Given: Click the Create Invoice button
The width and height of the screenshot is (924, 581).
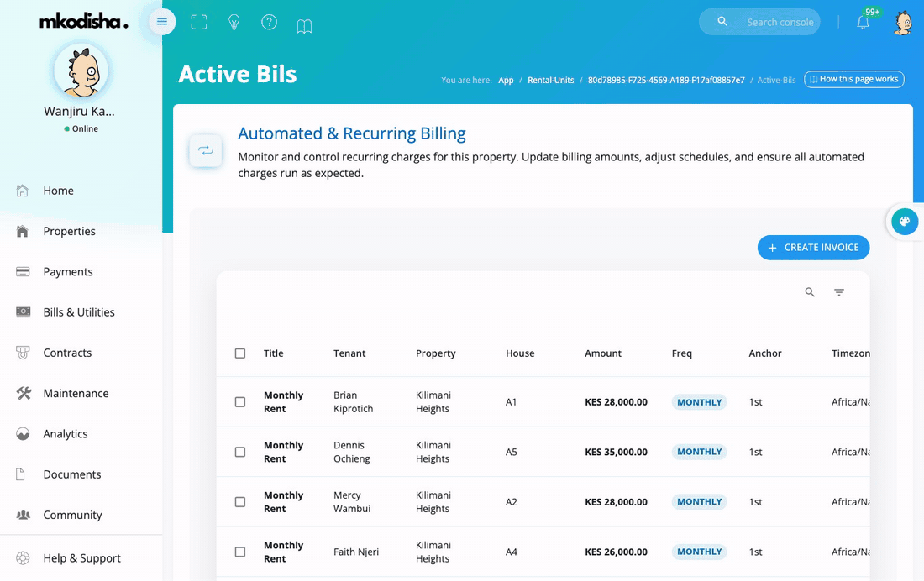Looking at the screenshot, I should point(813,248).
